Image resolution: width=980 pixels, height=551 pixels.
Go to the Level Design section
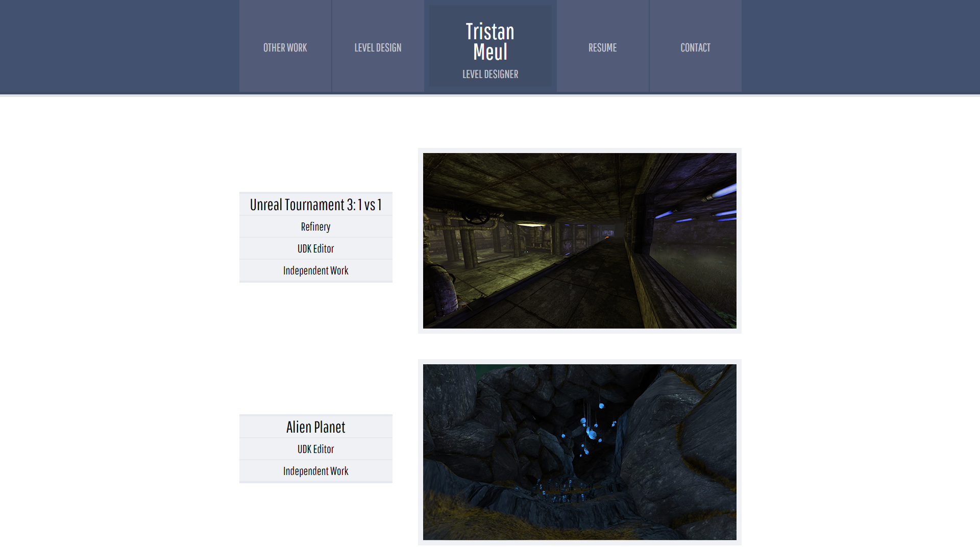(378, 47)
